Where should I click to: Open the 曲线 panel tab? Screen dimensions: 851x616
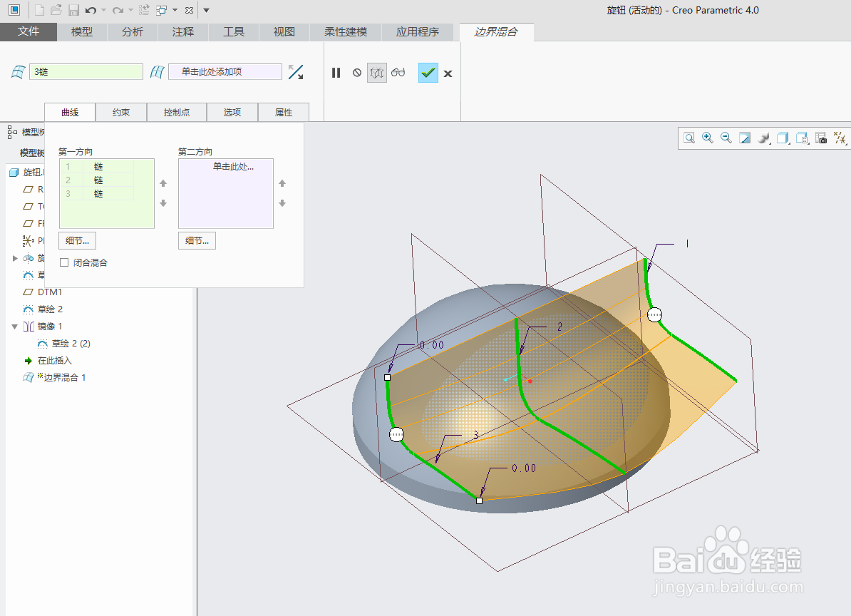(70, 113)
